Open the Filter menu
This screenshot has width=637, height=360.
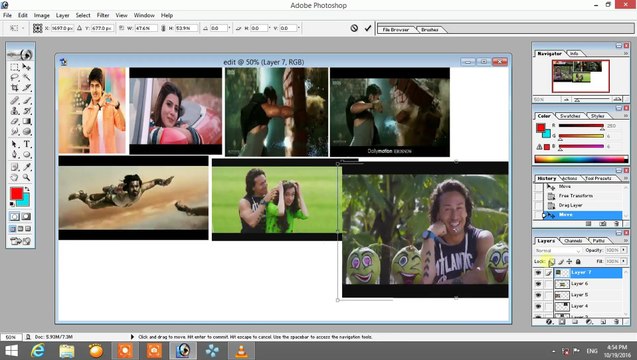coord(103,15)
